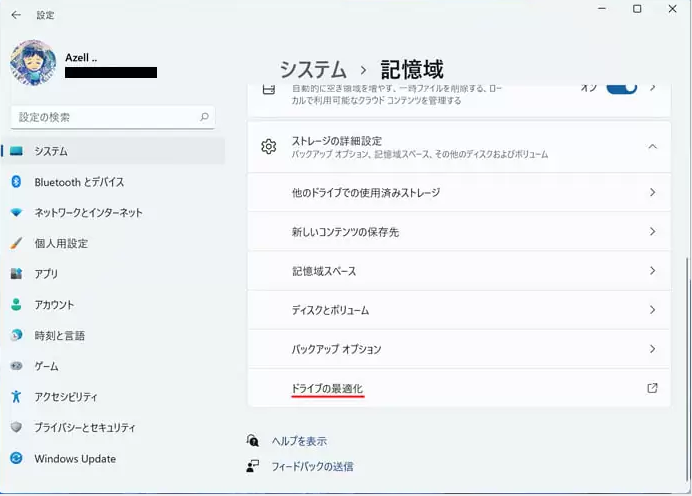Open Bluetooth とデバイス settings
Image resolution: width=692 pixels, height=496 pixels.
click(113, 182)
